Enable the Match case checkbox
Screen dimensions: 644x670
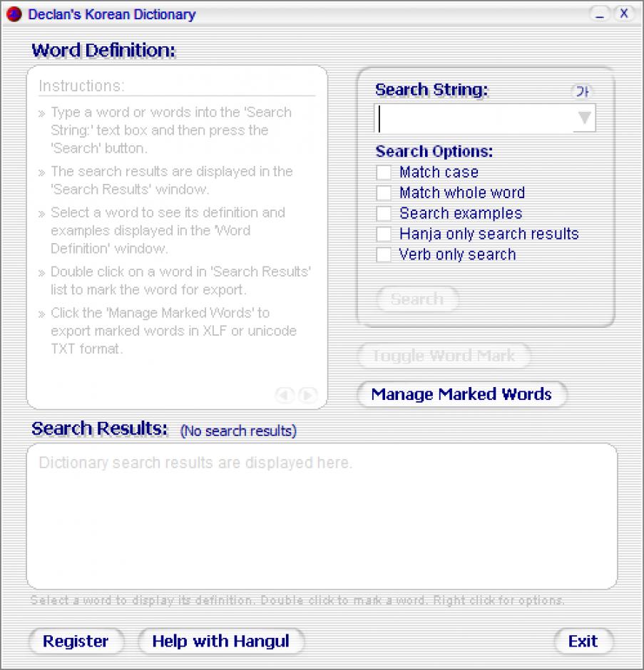pyautogui.click(x=384, y=172)
